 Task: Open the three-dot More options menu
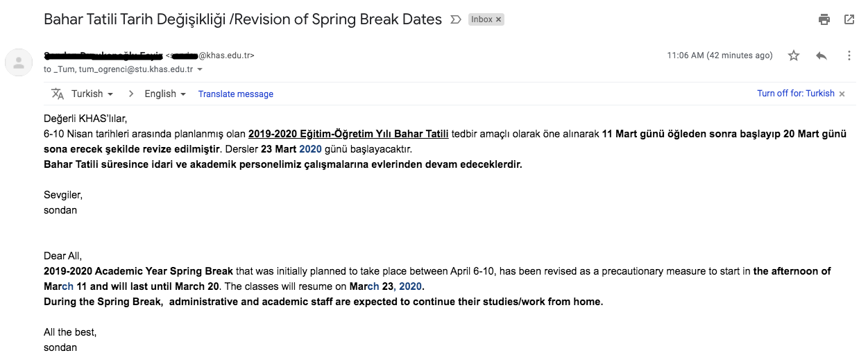point(849,55)
